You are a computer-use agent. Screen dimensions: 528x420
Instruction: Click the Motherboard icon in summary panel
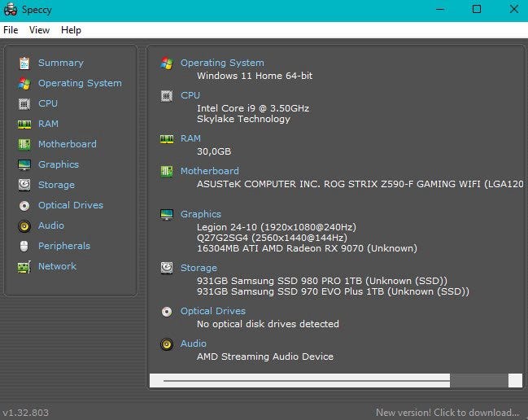pyautogui.click(x=167, y=172)
